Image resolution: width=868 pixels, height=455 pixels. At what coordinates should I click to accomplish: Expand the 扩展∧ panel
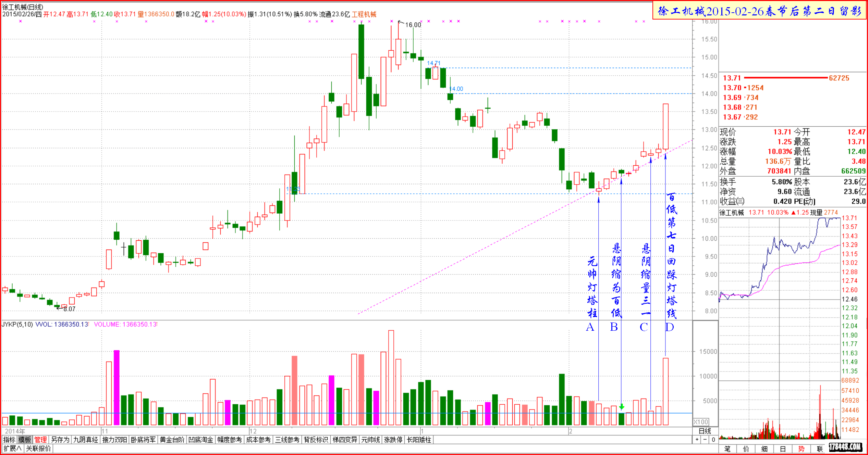[x=12, y=448]
